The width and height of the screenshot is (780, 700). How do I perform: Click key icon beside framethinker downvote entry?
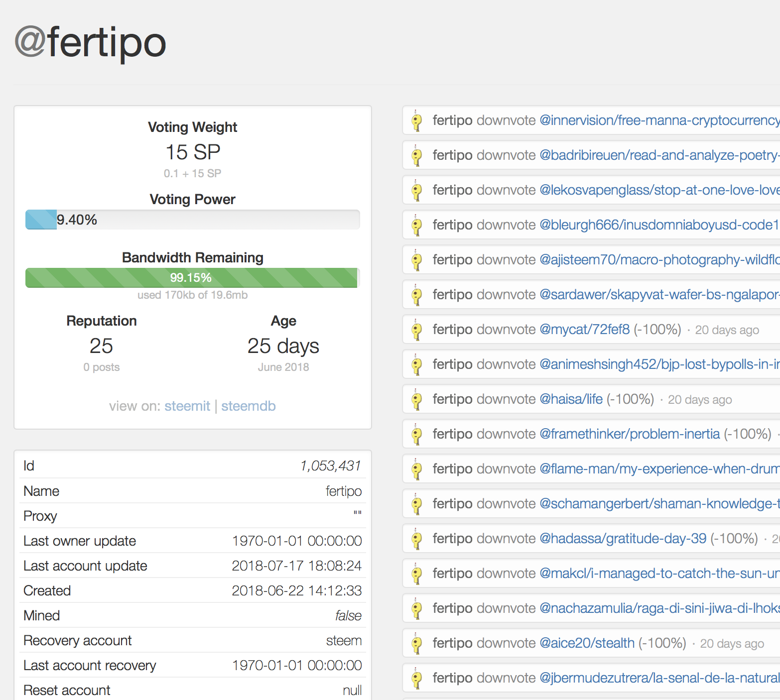[x=417, y=435]
